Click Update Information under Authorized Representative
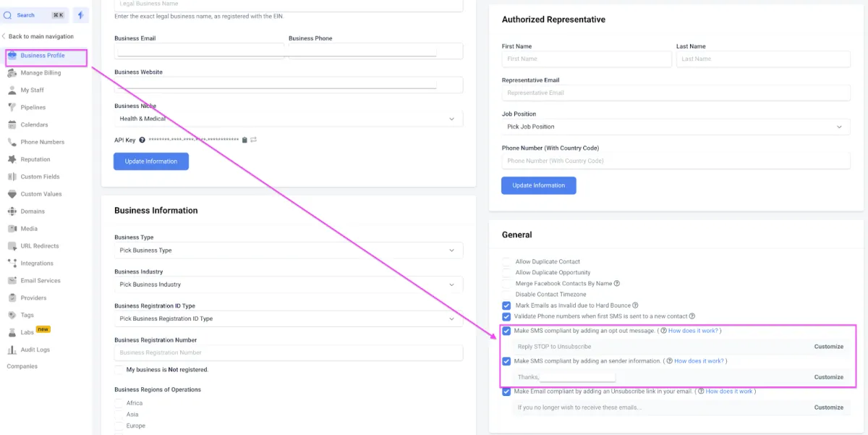The width and height of the screenshot is (868, 435). [539, 185]
